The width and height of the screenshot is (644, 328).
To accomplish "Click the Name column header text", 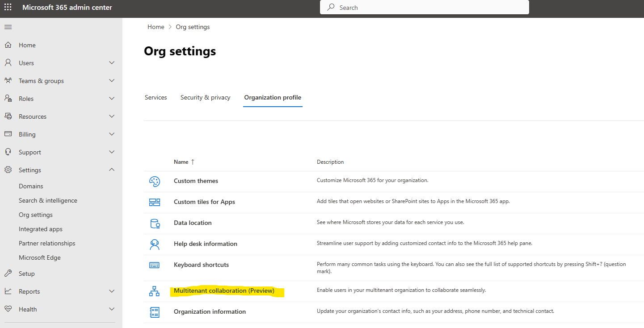I will (181, 162).
